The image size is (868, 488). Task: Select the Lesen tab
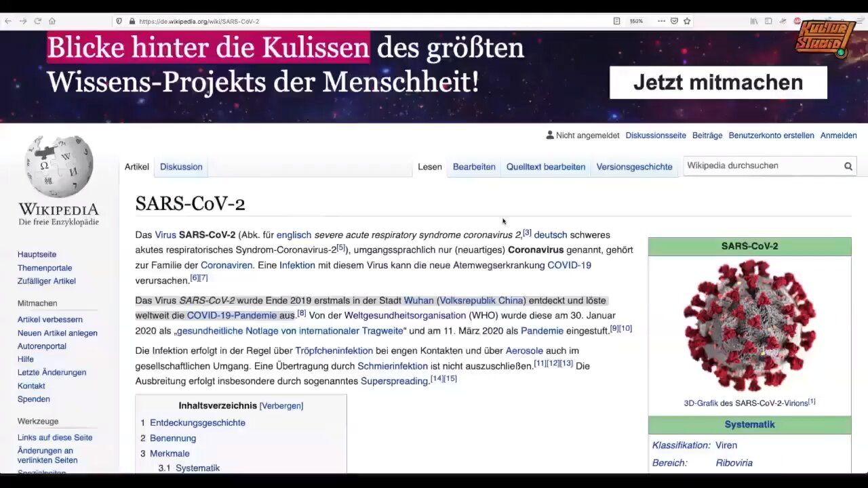[x=430, y=167]
